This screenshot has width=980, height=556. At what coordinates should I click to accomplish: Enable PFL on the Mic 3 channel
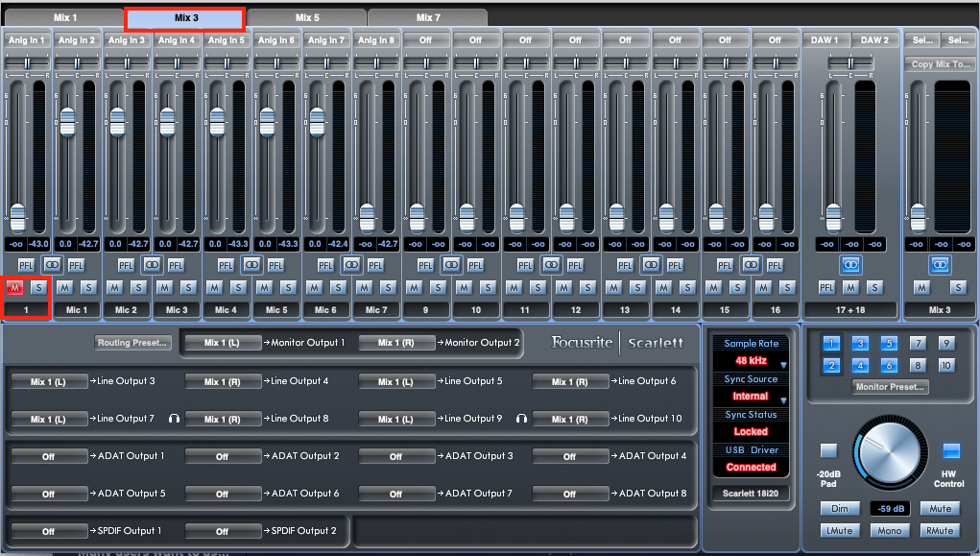177,265
